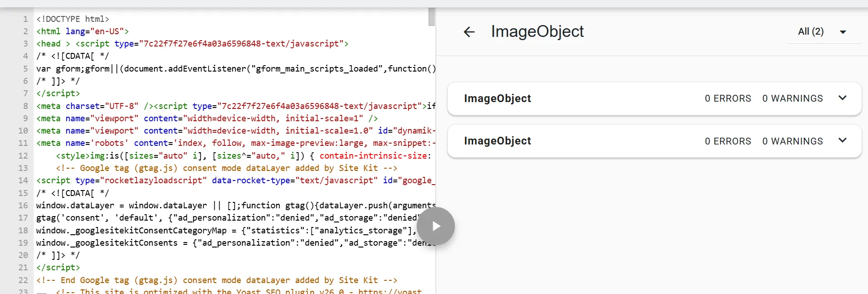The image size is (868, 294).
Task: Click the second card's ImageObject title
Action: 497,141
